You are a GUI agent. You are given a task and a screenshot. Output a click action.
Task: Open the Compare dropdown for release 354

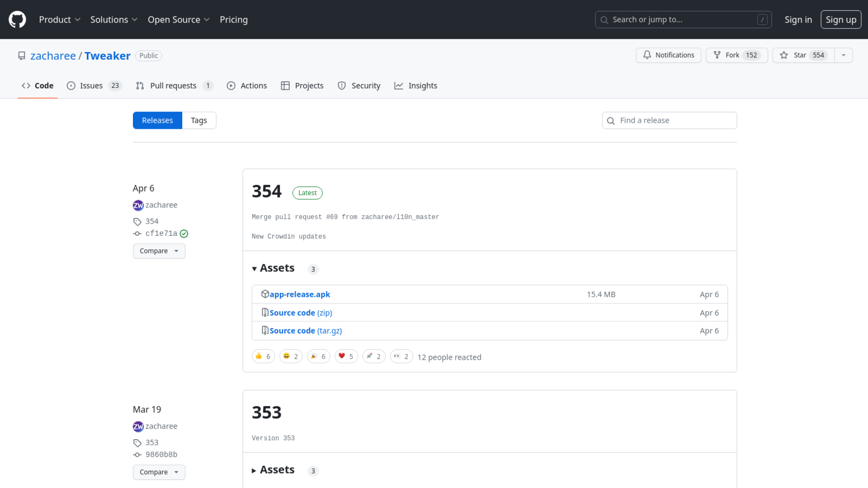159,251
